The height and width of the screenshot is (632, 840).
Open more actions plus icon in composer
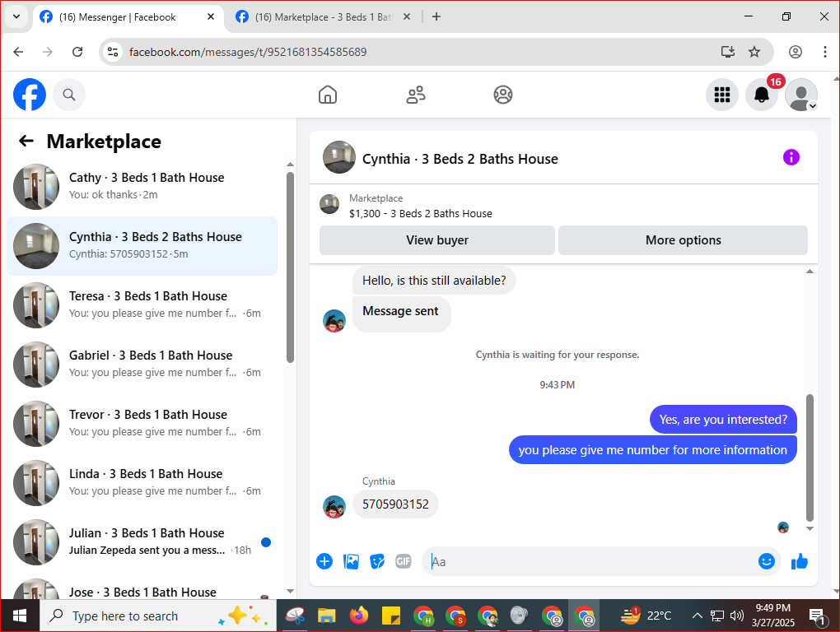[x=324, y=561]
